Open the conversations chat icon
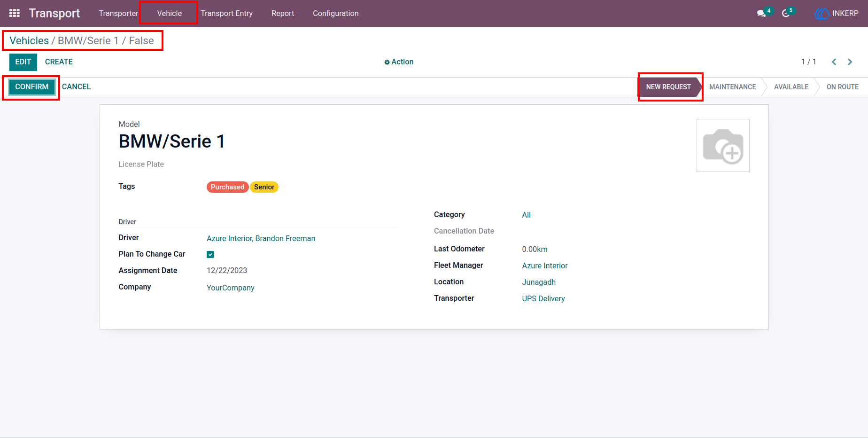The width and height of the screenshot is (868, 438). point(762,13)
